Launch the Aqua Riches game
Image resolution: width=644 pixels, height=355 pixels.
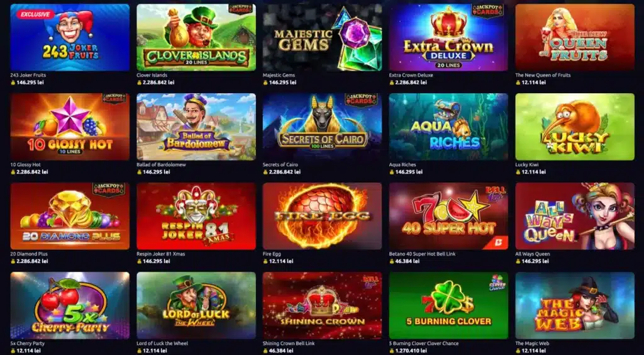(x=448, y=127)
